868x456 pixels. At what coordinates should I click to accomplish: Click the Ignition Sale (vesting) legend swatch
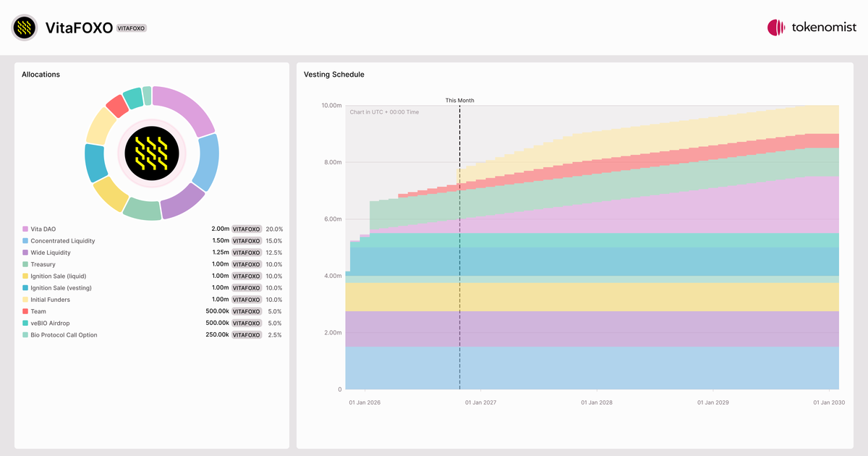(x=25, y=288)
